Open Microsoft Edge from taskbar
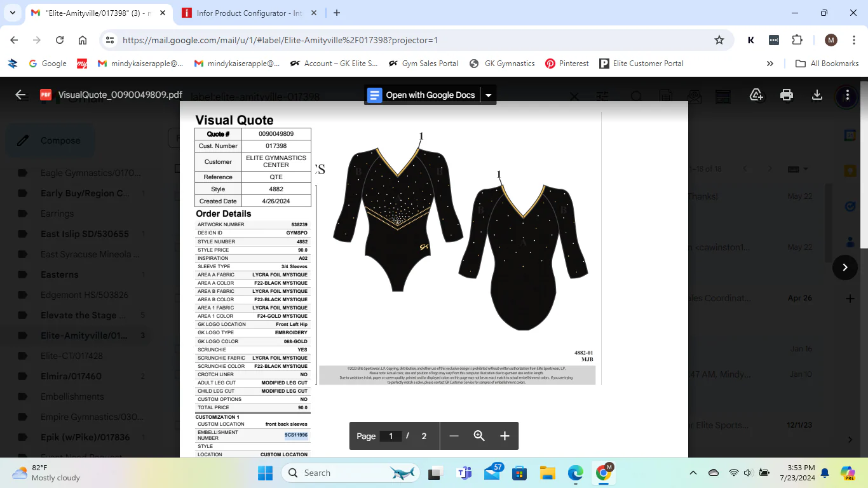868x488 pixels. click(x=576, y=473)
